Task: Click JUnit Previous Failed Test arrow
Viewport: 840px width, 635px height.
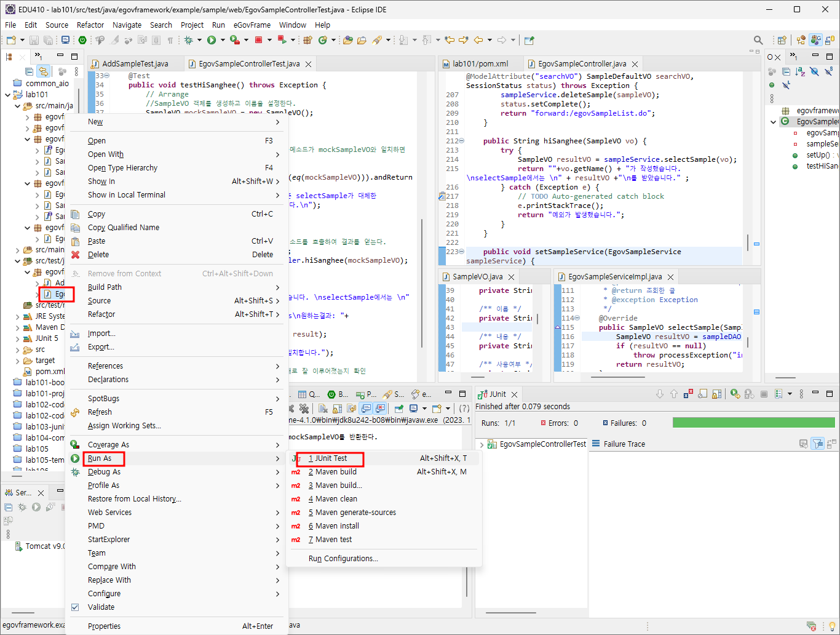Action: point(674,394)
